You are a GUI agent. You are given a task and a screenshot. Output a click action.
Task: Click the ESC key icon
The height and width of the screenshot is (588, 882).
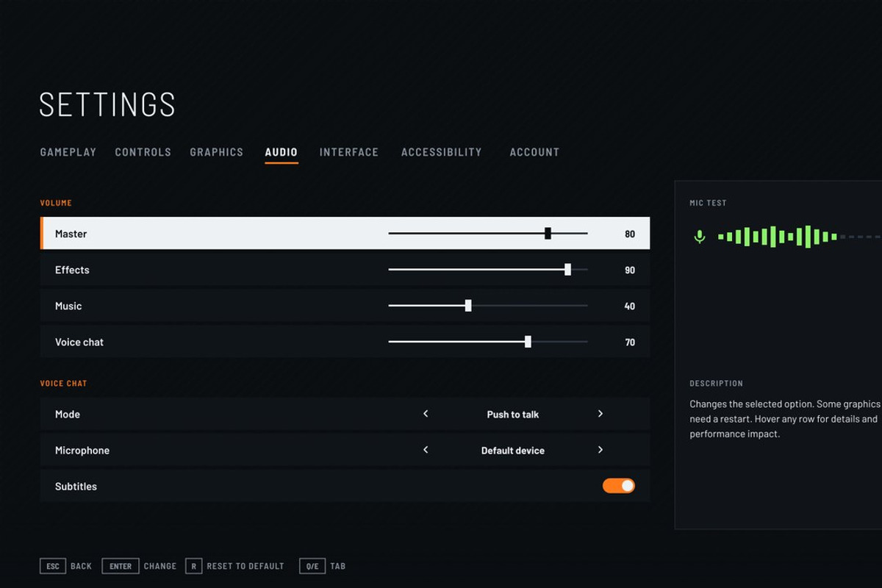click(53, 566)
